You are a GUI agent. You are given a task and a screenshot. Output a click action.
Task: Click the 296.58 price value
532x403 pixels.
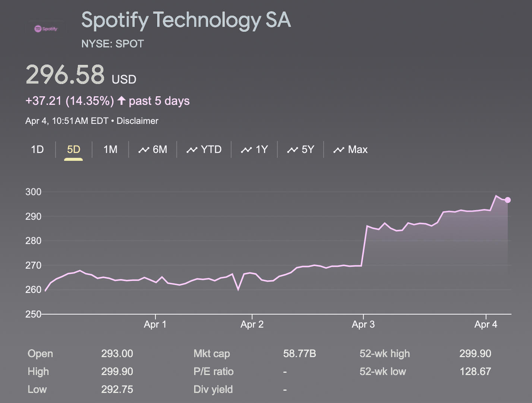(x=65, y=74)
